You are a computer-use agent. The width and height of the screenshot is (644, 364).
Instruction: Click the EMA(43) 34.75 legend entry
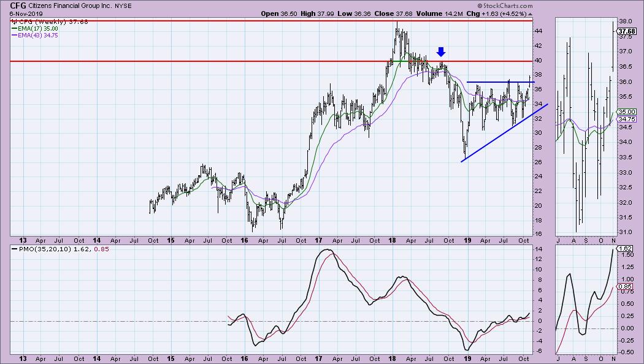(35, 36)
